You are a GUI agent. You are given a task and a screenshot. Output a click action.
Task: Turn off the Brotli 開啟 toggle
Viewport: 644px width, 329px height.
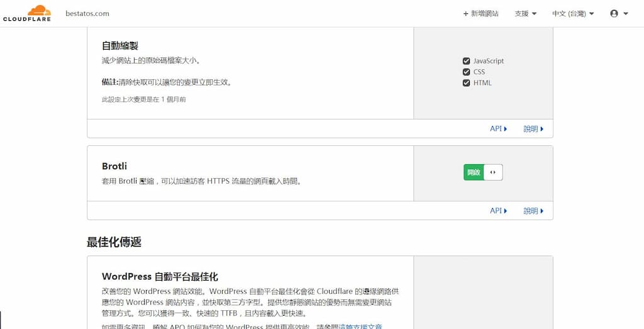click(x=483, y=172)
